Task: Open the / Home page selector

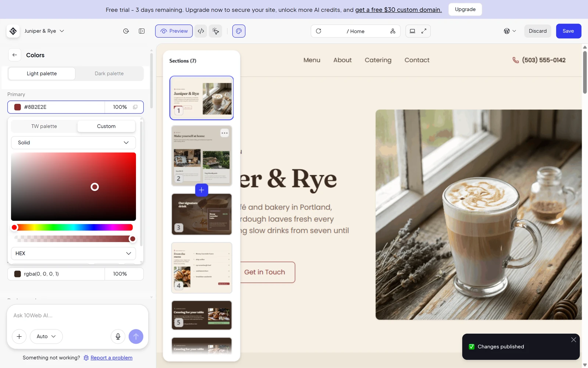Action: (355, 31)
